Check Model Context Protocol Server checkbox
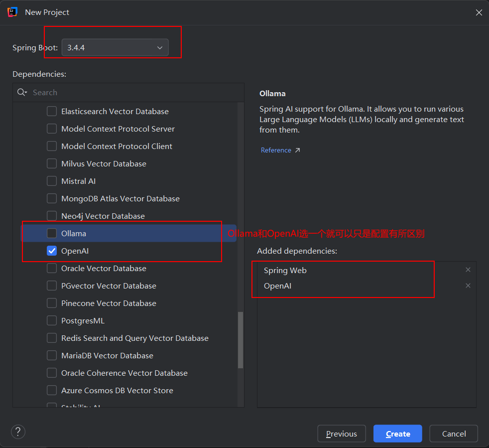489x448 pixels. pos(52,129)
